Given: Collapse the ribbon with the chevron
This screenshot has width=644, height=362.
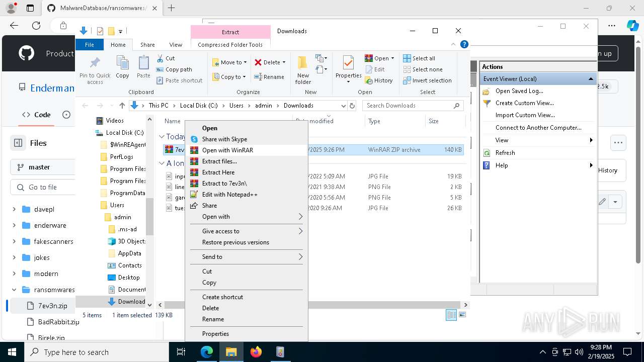Looking at the screenshot, I should click(x=453, y=45).
